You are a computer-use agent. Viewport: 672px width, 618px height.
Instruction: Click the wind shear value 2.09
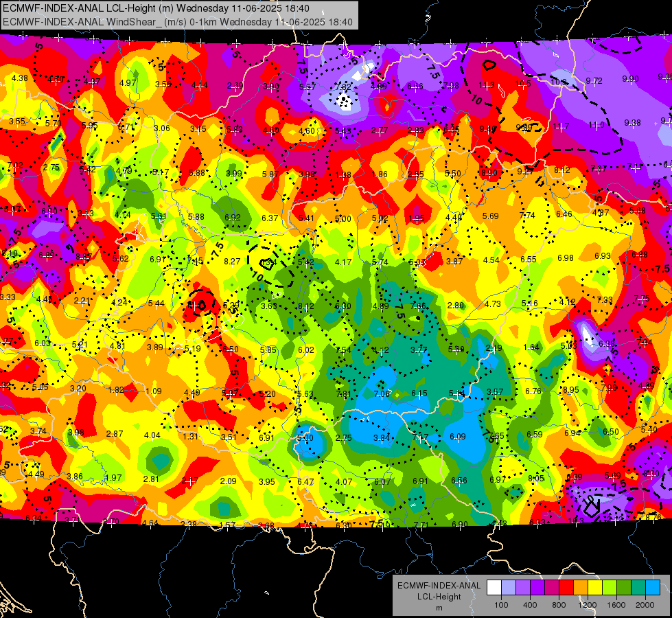pyautogui.click(x=228, y=481)
